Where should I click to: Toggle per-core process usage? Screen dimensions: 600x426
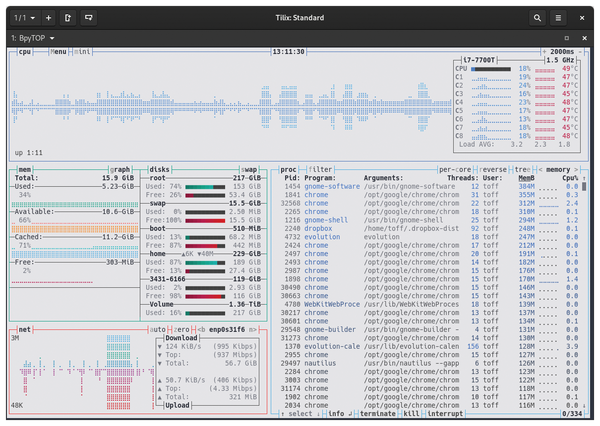(455, 170)
